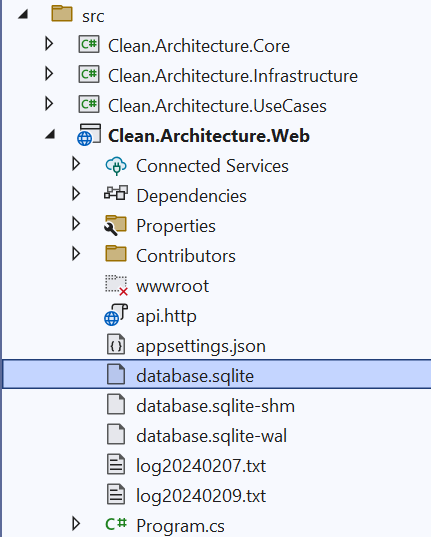This screenshot has width=431, height=537.
Task: Click the missing wwwroot folder icon
Action: pos(116,285)
